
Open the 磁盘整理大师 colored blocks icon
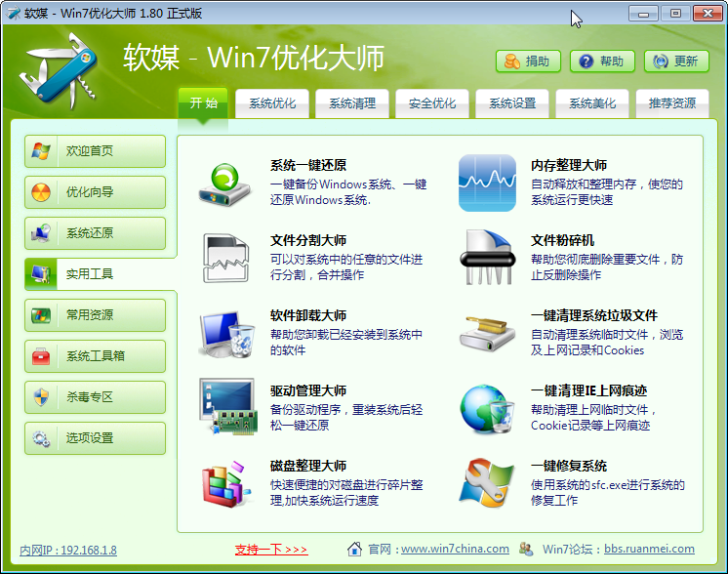226,483
